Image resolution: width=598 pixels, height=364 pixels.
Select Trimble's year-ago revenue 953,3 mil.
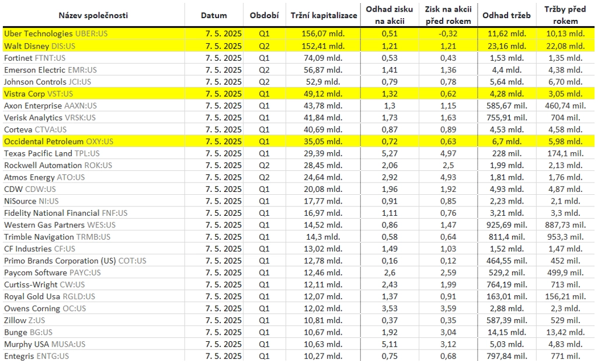(565, 237)
